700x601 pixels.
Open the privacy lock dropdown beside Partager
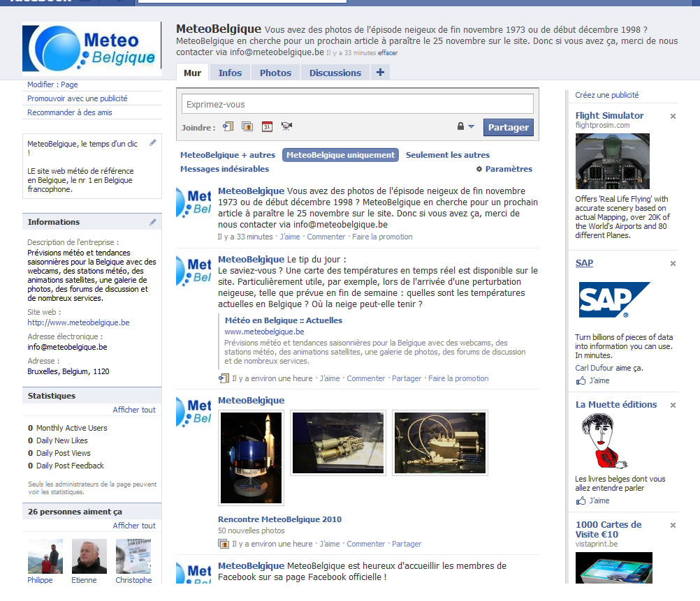tap(466, 127)
